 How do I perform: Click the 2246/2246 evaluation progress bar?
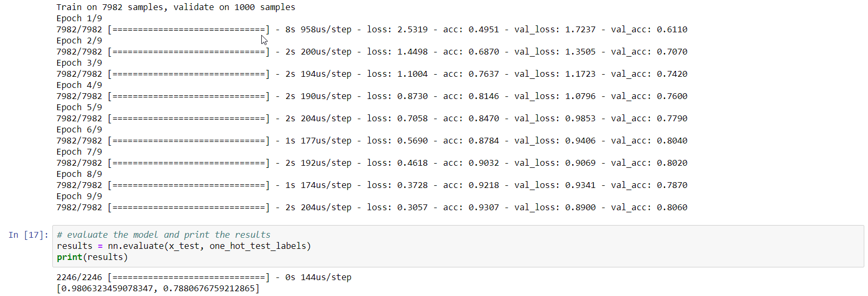pyautogui.click(x=188, y=277)
